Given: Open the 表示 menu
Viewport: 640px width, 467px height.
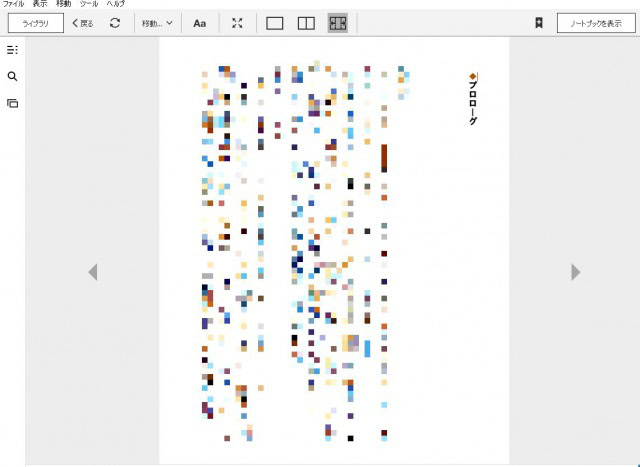Looking at the screenshot, I should tap(39, 4).
